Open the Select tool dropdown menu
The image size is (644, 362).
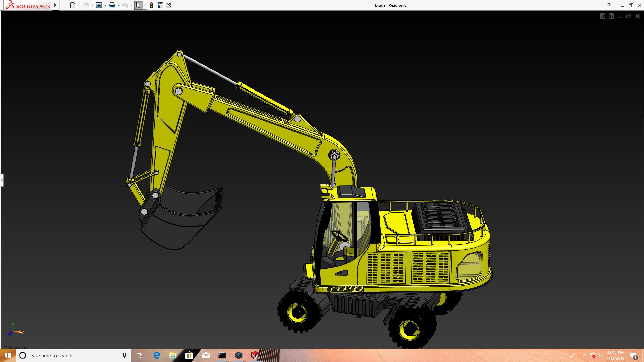tap(145, 5)
